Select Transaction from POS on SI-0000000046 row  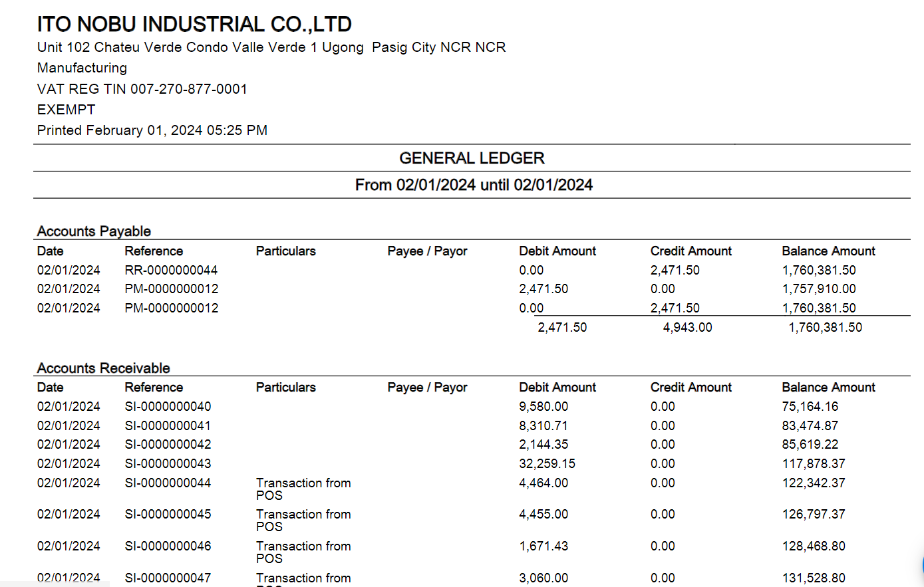(303, 552)
